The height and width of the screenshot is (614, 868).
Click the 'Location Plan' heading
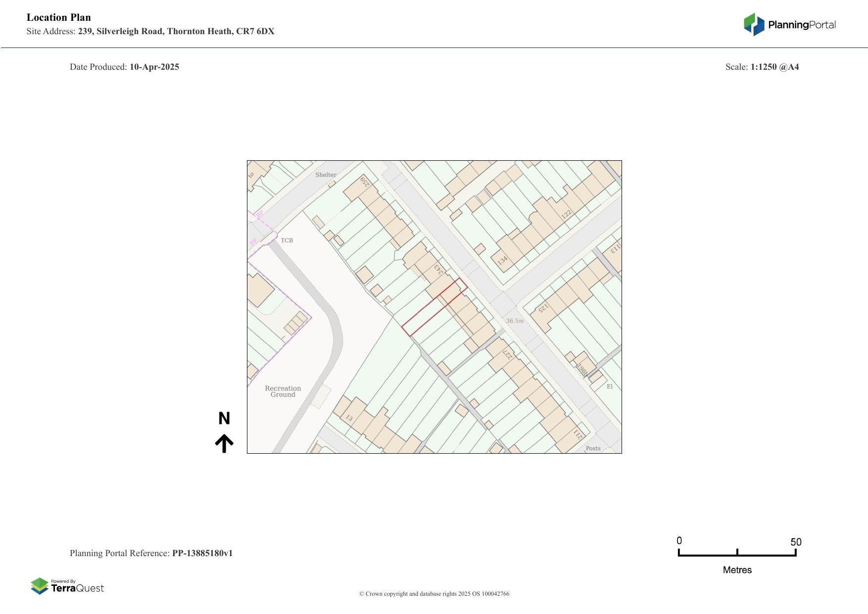point(59,17)
